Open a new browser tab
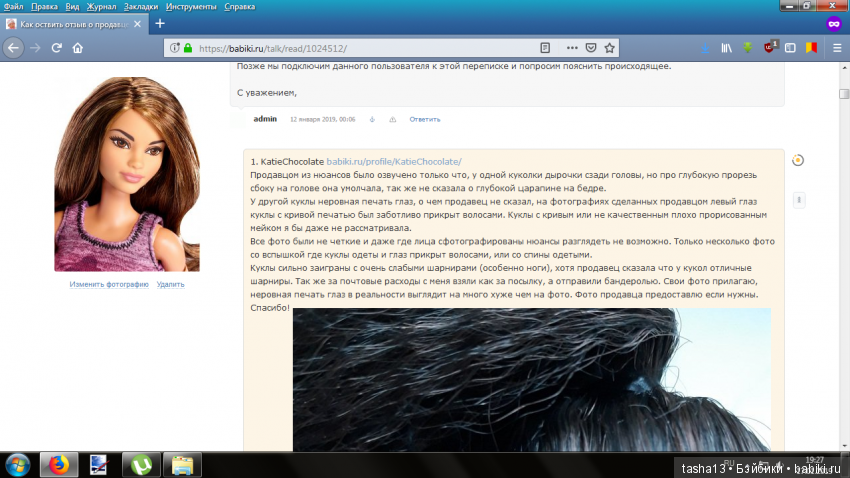The width and height of the screenshot is (850, 478). (160, 23)
